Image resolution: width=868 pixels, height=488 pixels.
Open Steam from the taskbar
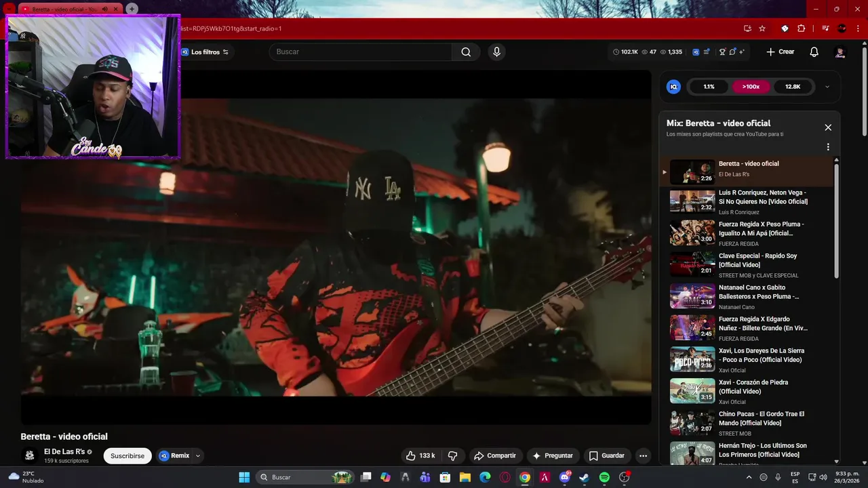pos(584,477)
